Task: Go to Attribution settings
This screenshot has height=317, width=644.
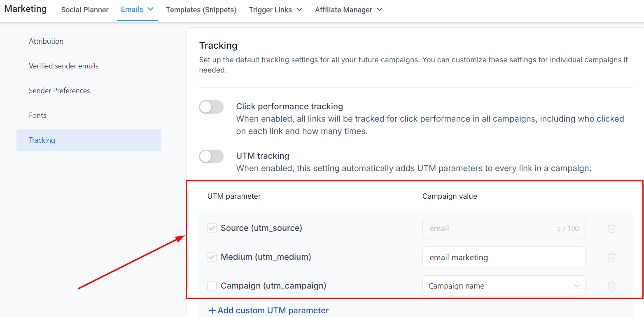Action: pos(46,41)
